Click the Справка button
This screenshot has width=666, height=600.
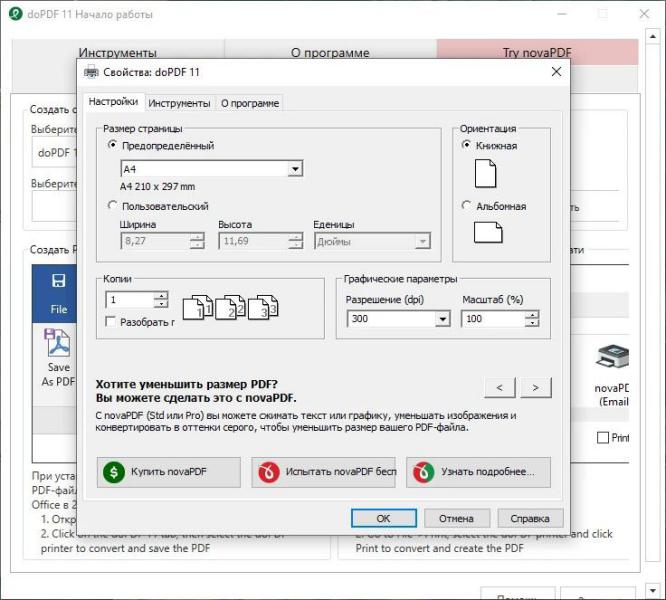tap(530, 518)
